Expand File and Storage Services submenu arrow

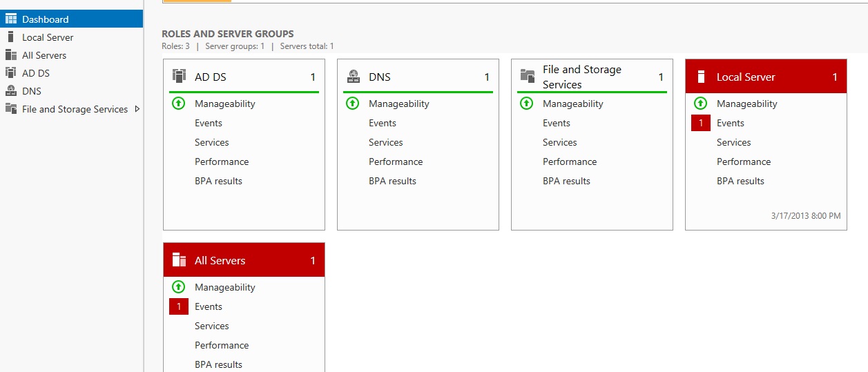point(137,109)
